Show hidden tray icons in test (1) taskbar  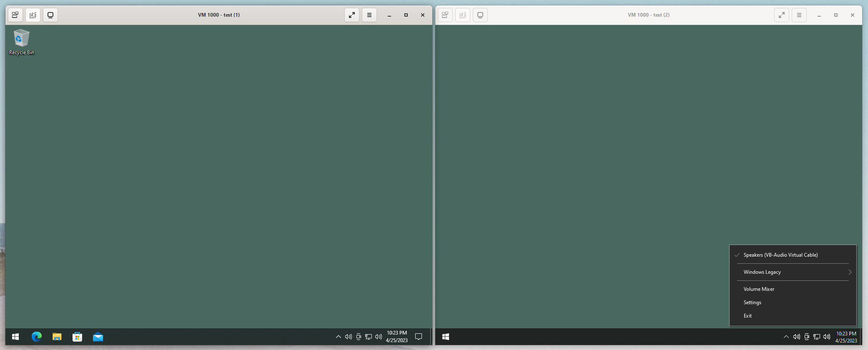[339, 337]
